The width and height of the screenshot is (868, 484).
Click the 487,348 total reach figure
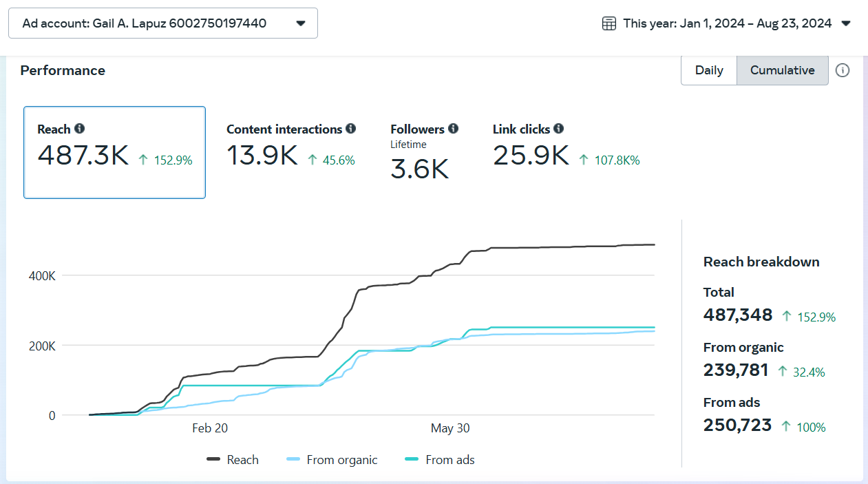tap(738, 315)
